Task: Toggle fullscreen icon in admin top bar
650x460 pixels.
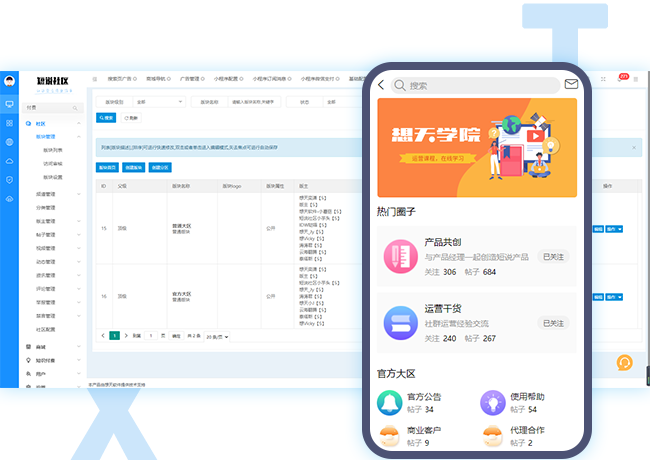Action: click(603, 79)
